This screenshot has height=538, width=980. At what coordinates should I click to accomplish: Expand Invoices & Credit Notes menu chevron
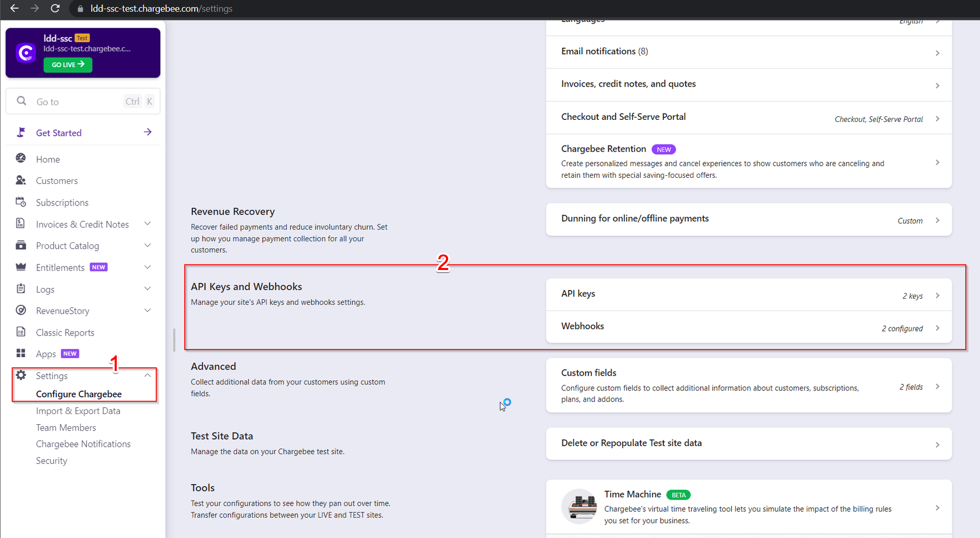147,223
